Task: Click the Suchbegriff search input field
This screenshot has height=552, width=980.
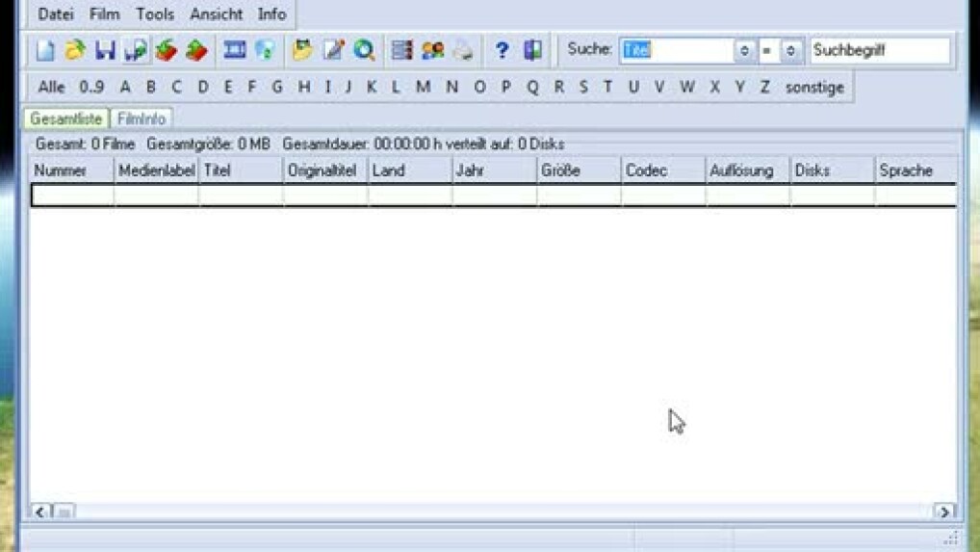Action: point(879,51)
